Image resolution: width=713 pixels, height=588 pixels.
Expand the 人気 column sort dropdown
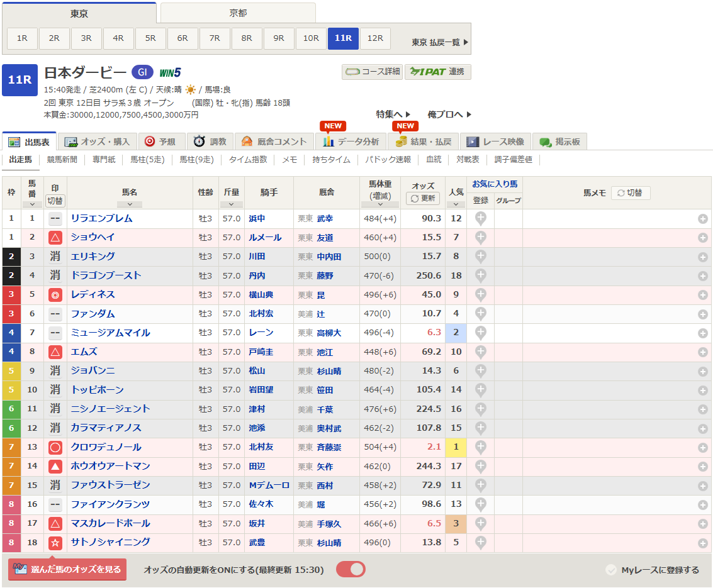tap(456, 204)
